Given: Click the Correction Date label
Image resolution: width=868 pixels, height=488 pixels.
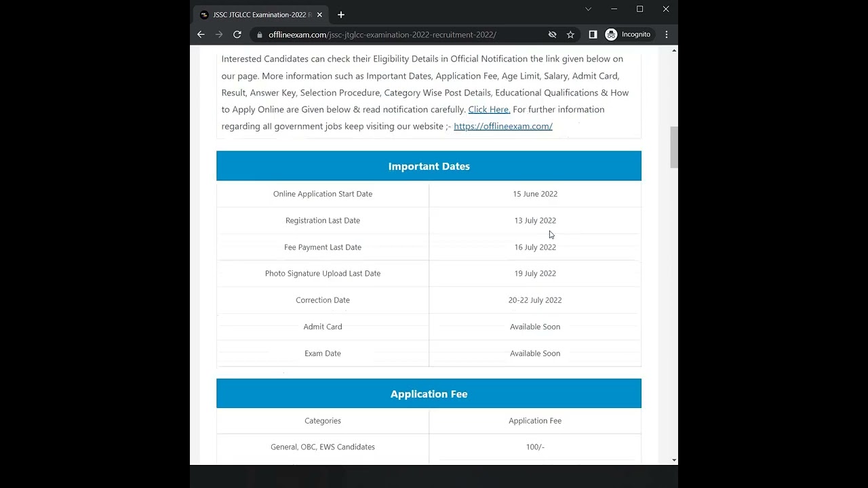Looking at the screenshot, I should tap(323, 300).
